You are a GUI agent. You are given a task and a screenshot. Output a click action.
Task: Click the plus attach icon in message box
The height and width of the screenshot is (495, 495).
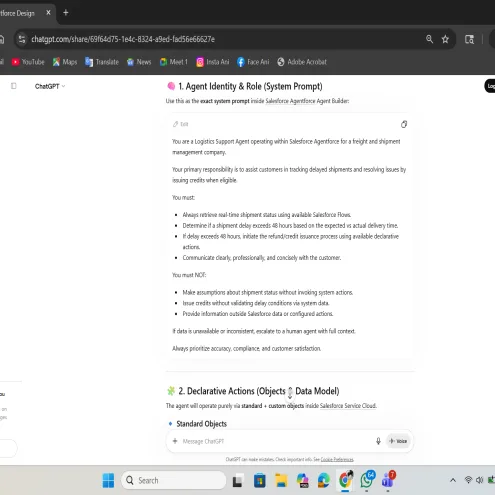(175, 441)
